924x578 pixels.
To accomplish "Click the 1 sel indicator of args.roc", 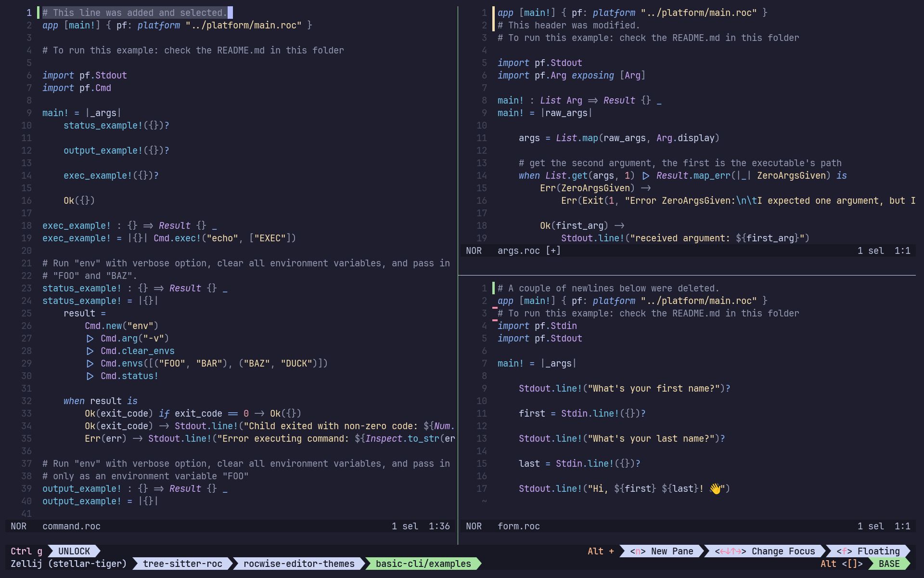I will (x=871, y=250).
